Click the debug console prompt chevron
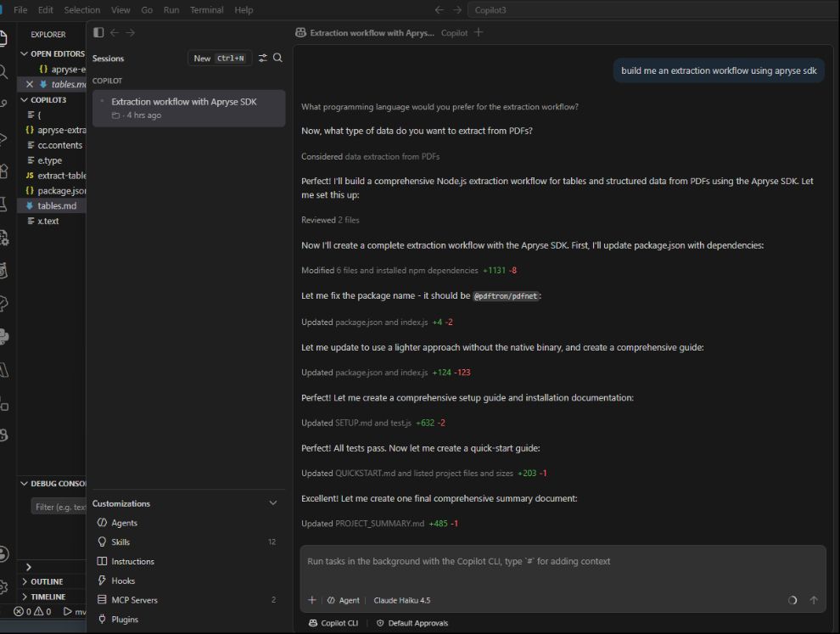840x634 pixels. [x=28, y=567]
